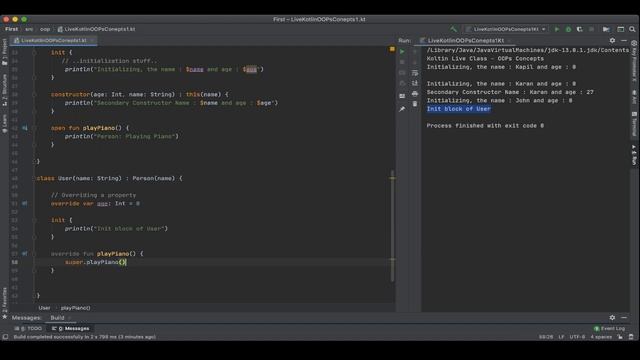Open the UTF-8 encoding dropdown in the status bar
The height and width of the screenshot is (360, 640).
577,337
